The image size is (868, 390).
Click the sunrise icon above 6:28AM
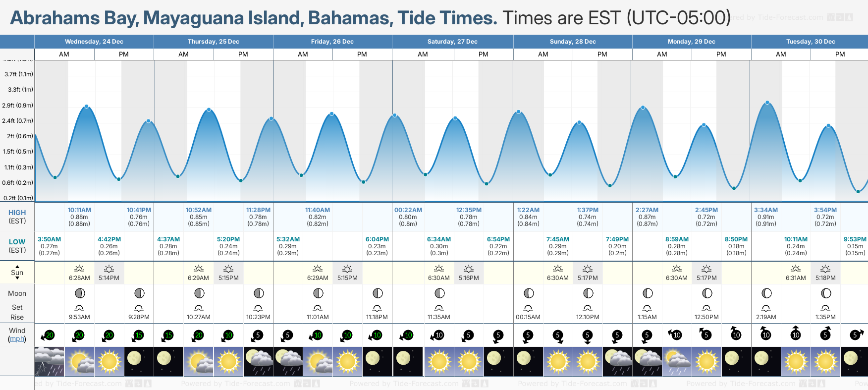[79, 269]
